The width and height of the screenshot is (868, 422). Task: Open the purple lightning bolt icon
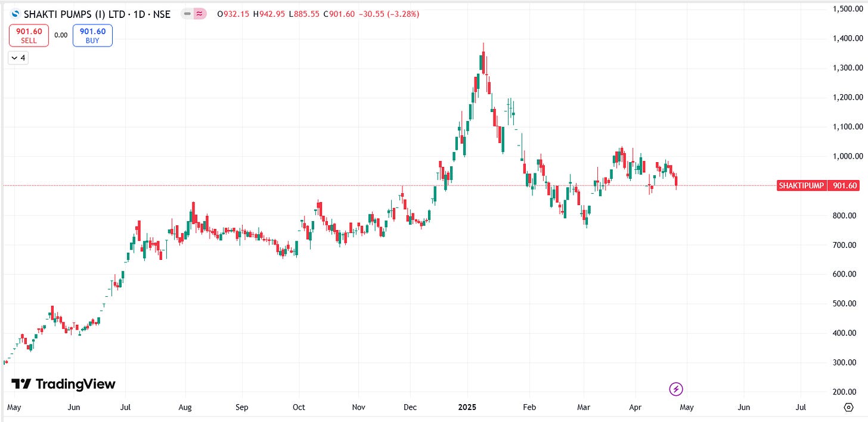(x=676, y=389)
